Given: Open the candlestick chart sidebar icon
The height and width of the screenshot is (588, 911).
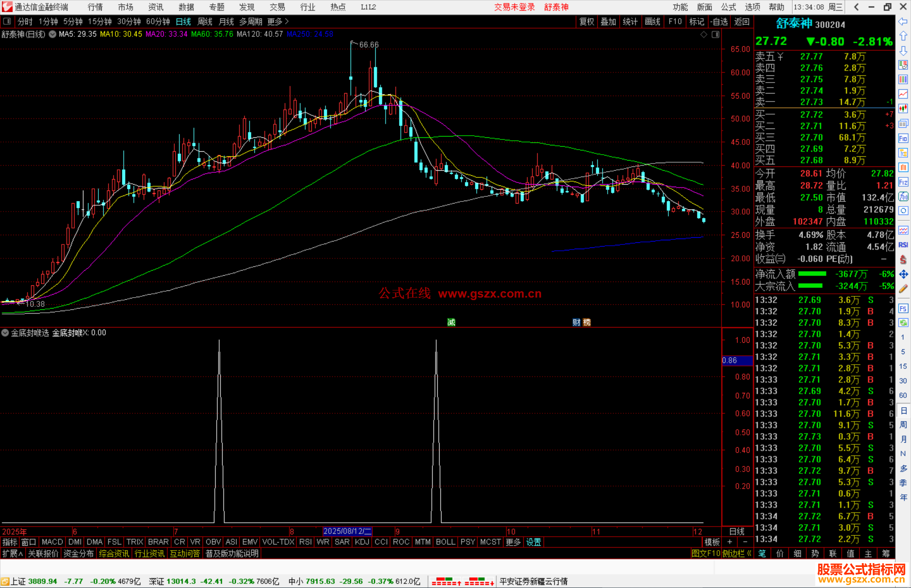Looking at the screenshot, I should [x=903, y=109].
